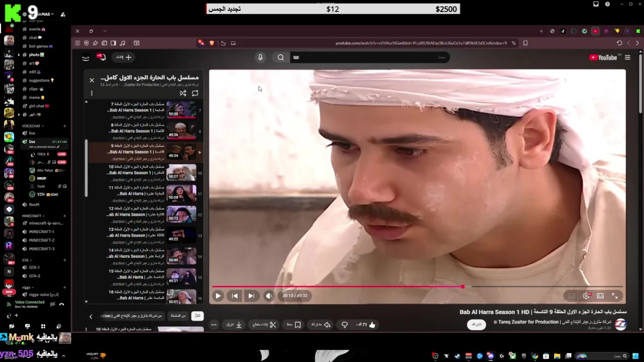Play episode 7 thumbnail in playlist
The image size is (644, 362).
tap(181, 110)
